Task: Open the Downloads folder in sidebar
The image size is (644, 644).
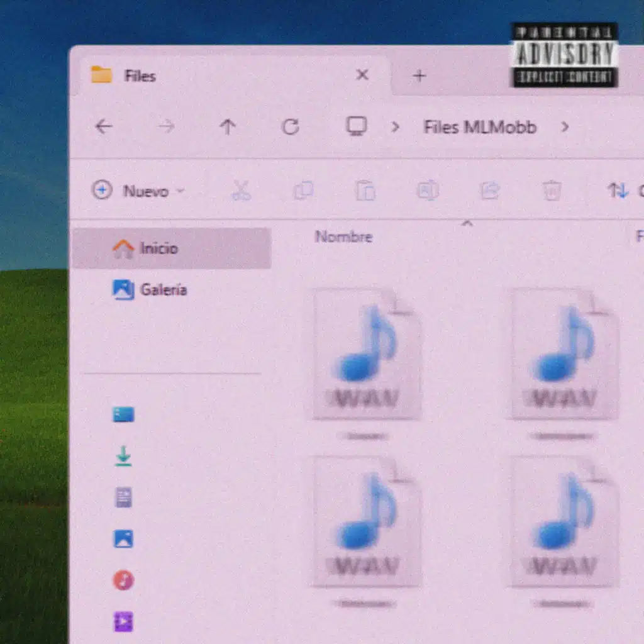Action: tap(123, 456)
